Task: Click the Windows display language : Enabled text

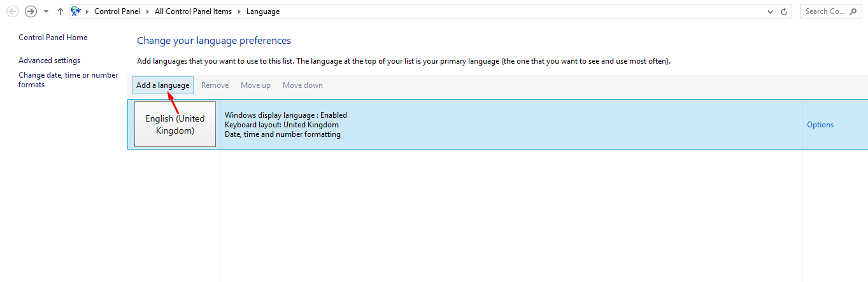Action: coord(286,115)
